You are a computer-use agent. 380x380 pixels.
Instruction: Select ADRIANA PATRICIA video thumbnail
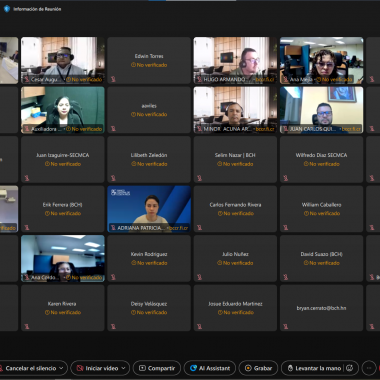click(x=149, y=209)
